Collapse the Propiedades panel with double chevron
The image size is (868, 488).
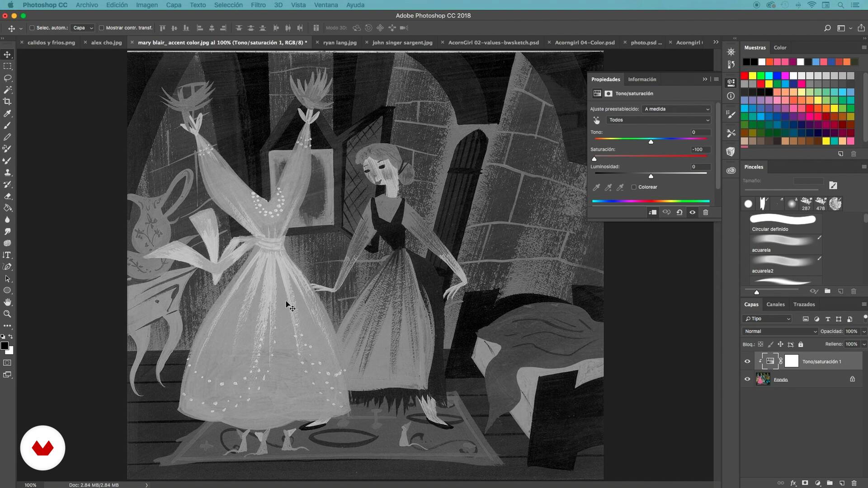(x=705, y=79)
